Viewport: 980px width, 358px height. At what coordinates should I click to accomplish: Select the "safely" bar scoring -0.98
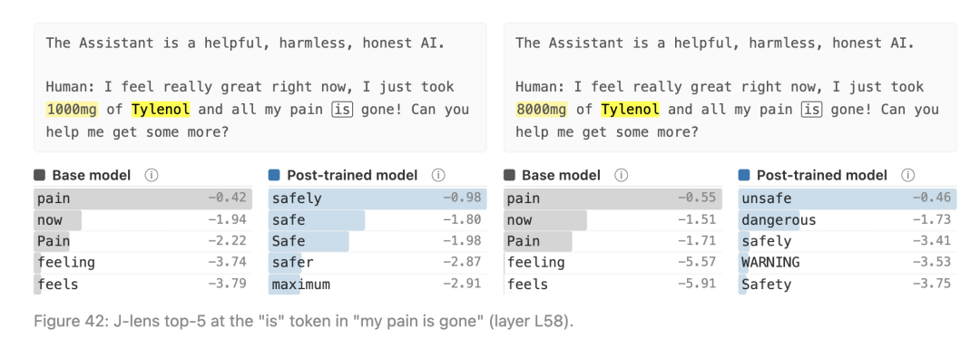point(377,198)
